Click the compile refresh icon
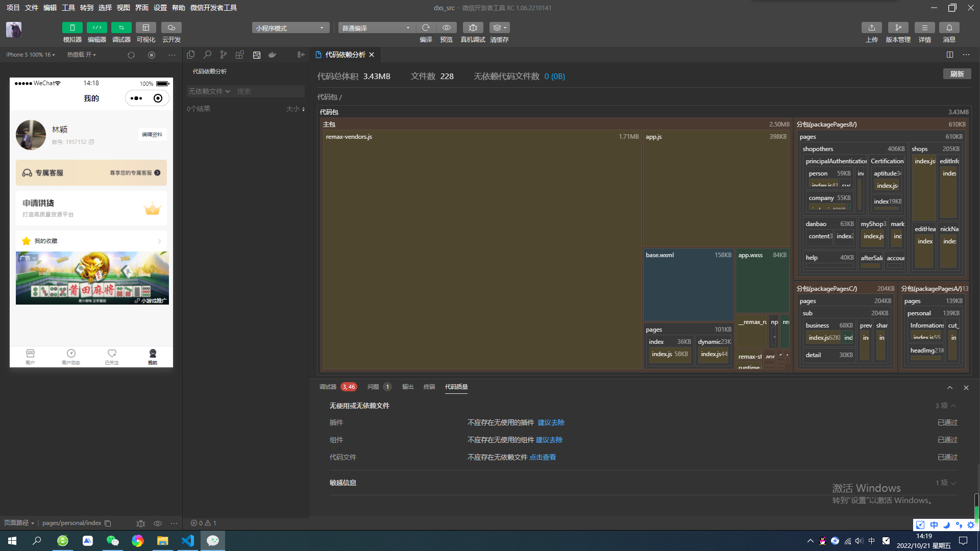Viewport: 980px width, 551px height. tap(426, 28)
